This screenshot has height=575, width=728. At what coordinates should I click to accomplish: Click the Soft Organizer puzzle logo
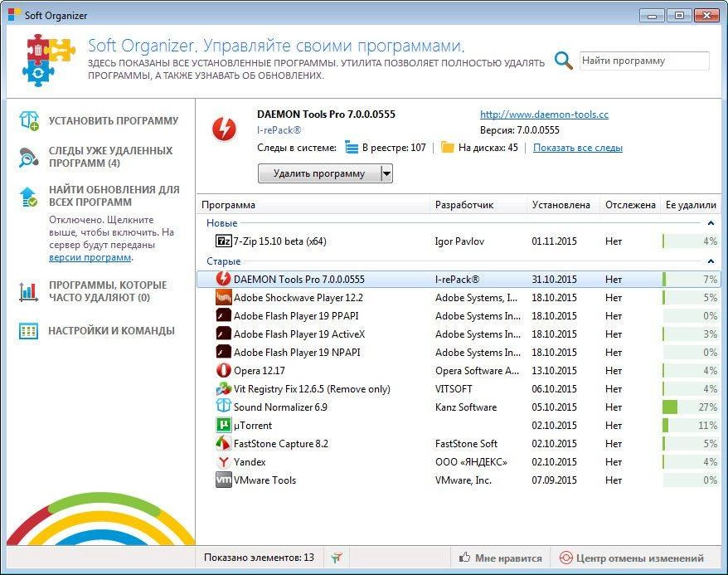(48, 60)
